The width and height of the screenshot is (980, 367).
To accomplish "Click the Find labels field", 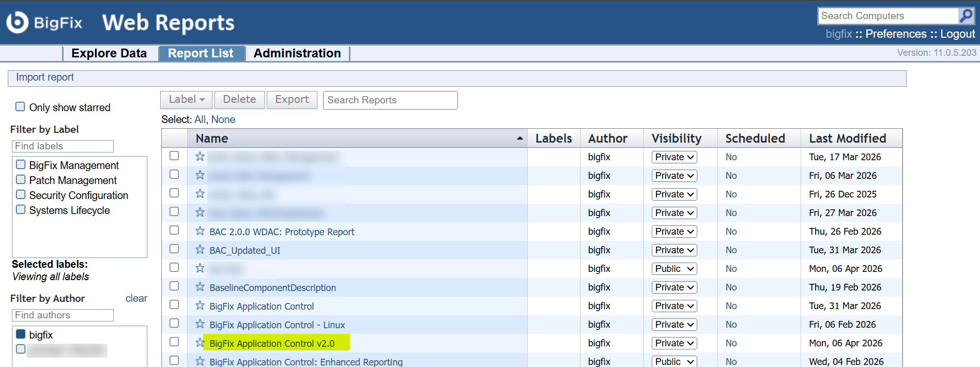I will (63, 146).
